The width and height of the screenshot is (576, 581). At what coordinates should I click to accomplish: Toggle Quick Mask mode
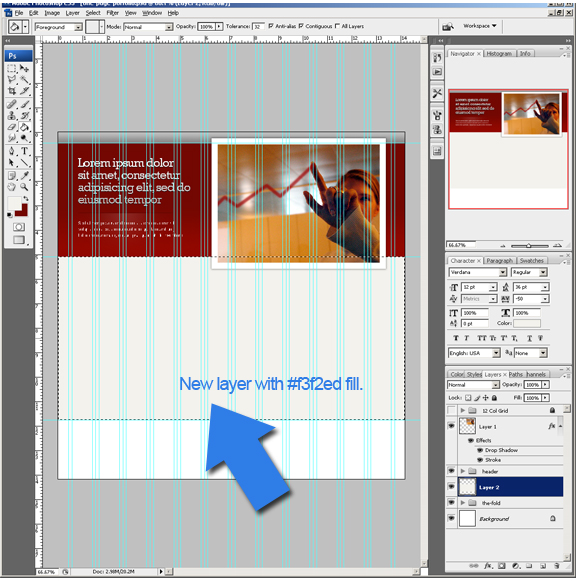(19, 227)
